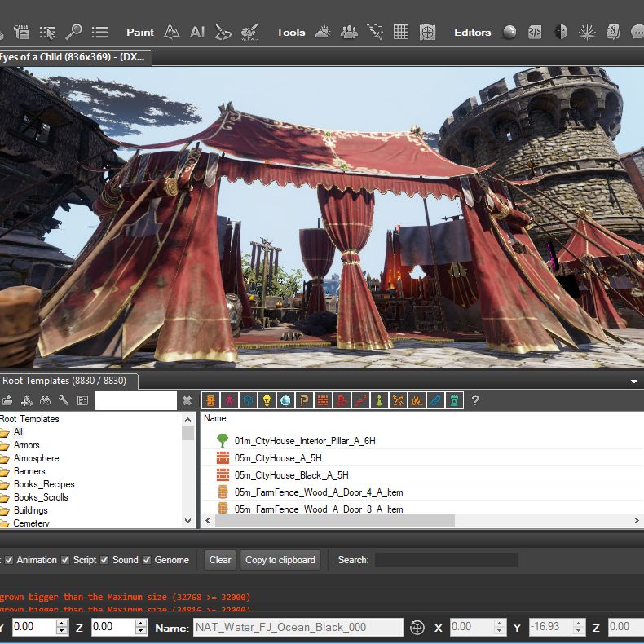This screenshot has width=644, height=644.
Task: Toggle the brick wall filter icon
Action: tap(322, 400)
